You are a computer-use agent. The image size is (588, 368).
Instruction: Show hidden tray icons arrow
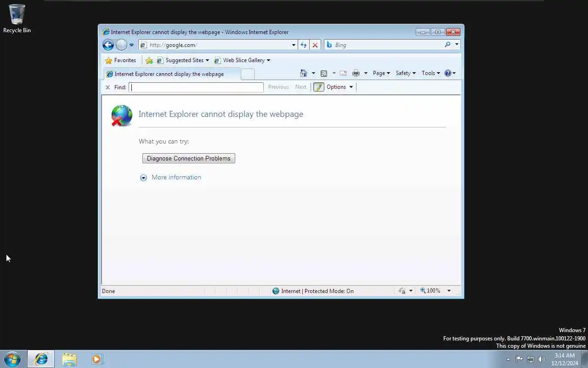click(508, 359)
